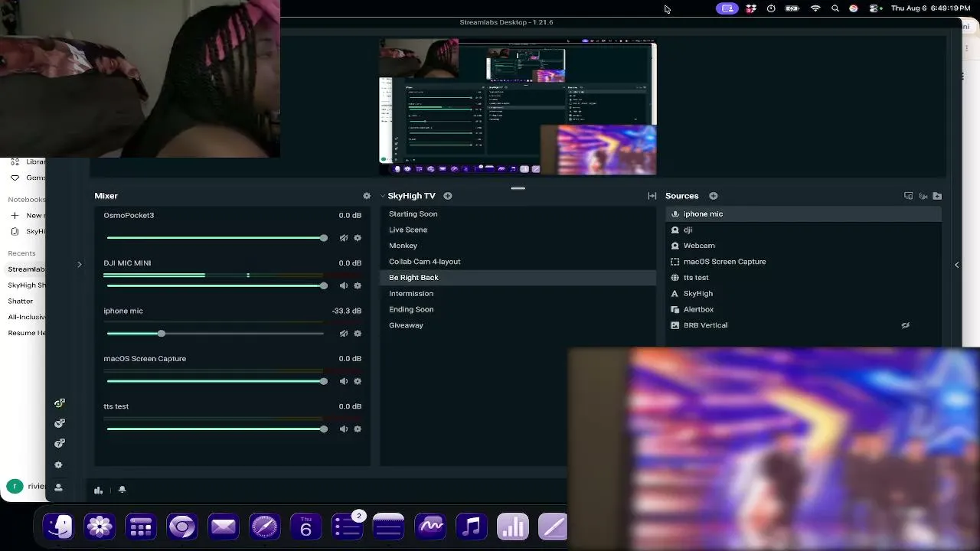980x551 pixels.
Task: Expand the right panel chevron in Streamlabs
Action: tap(956, 265)
